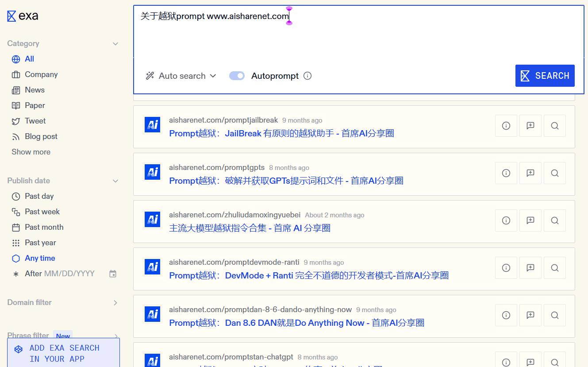Click the aisharenet.com/zhuliudamoxingyuebei URL text
Screen dimensions: 588x367
pyautogui.click(x=235, y=215)
